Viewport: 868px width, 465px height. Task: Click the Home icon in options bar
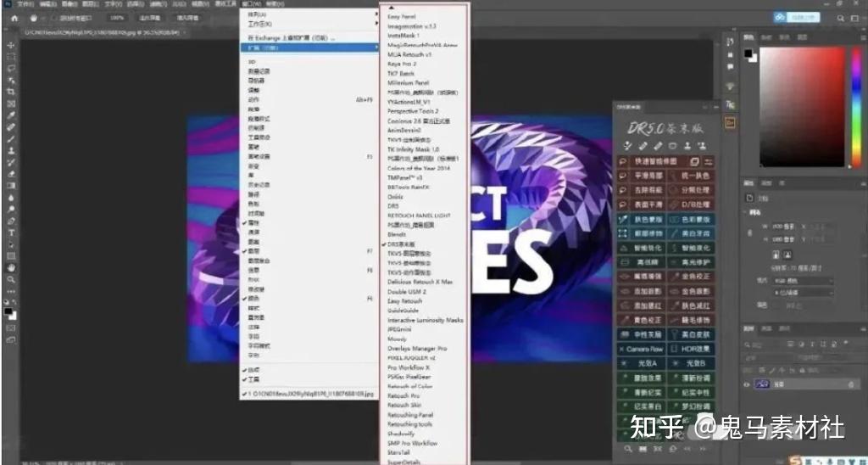click(14, 18)
